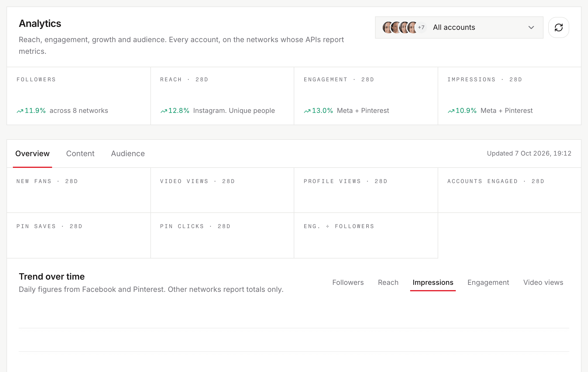Click the ENG. ÷ FOLLOWERS label
Image resolution: width=588 pixels, height=372 pixels.
339,226
